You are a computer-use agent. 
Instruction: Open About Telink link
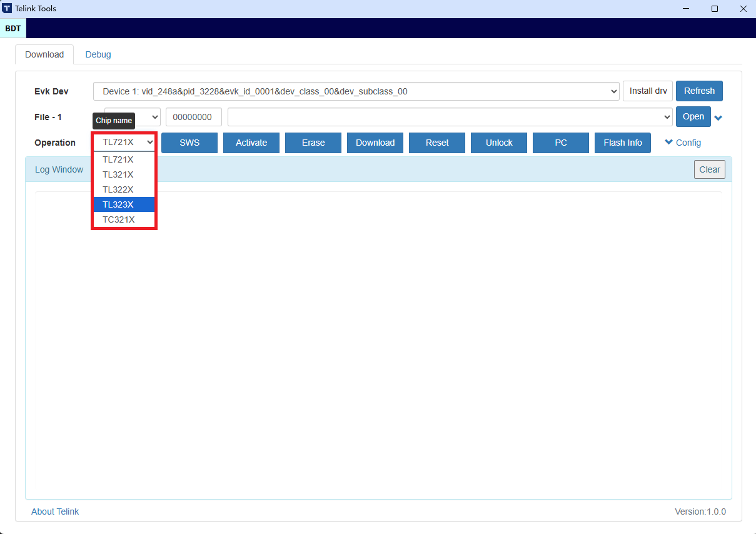pos(55,511)
